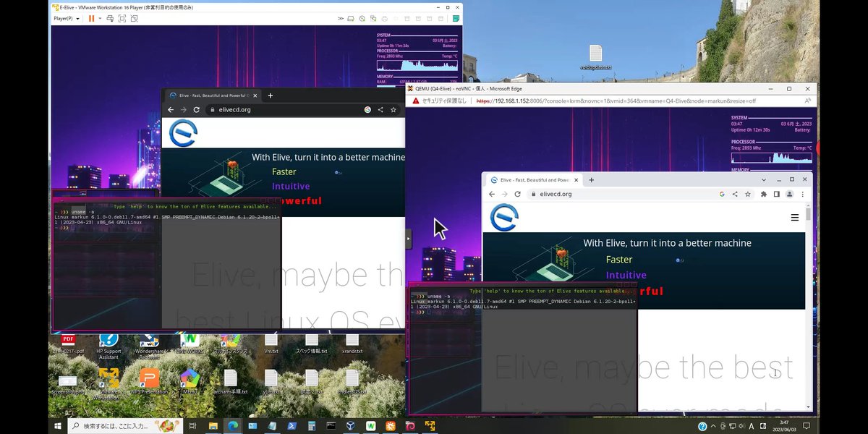The image size is (868, 434).
Task: Open the Windows Start menu
Action: coord(57,426)
